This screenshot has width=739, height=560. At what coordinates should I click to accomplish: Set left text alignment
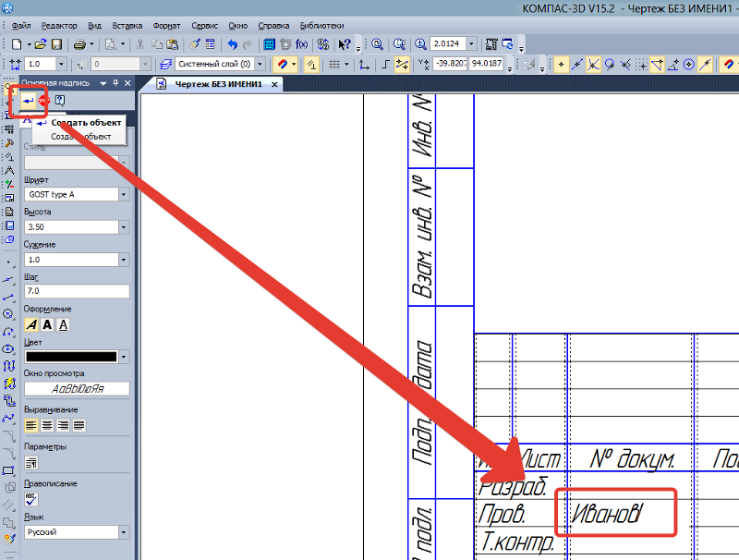tap(30, 426)
